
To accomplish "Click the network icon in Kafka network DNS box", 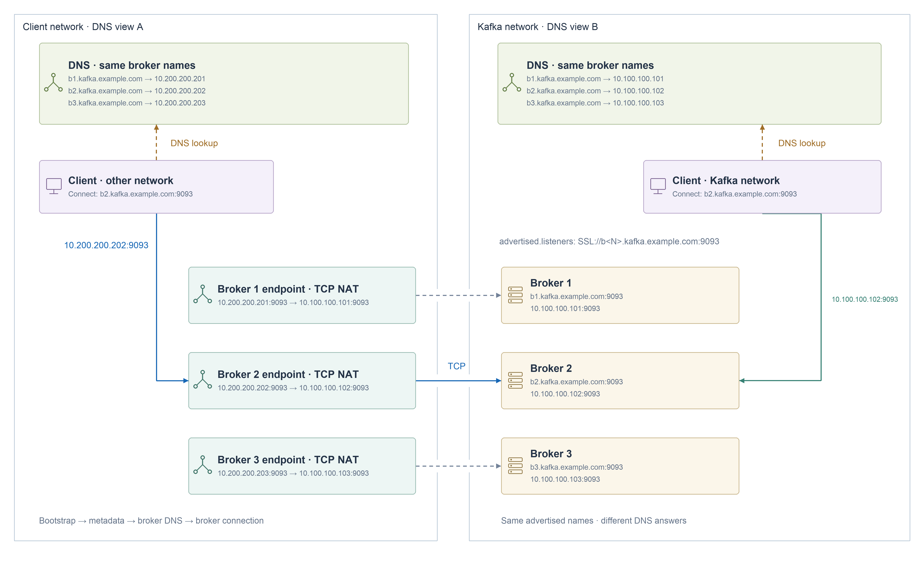I will [x=512, y=83].
